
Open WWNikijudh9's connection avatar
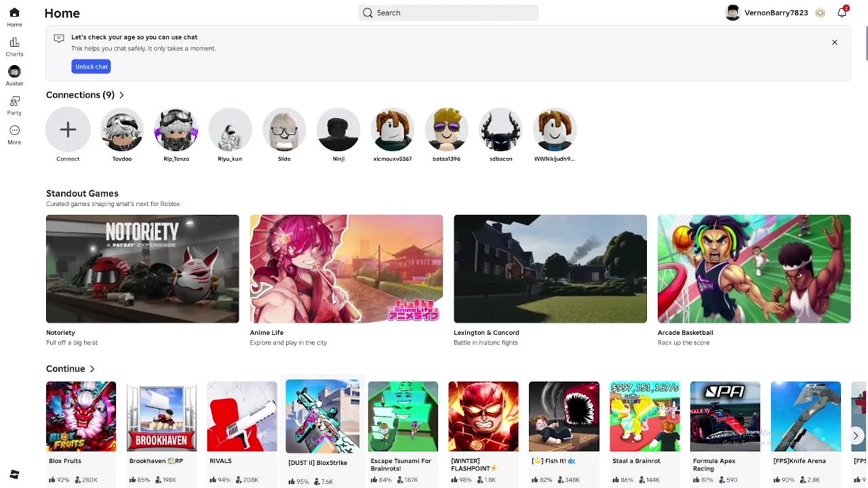coord(555,129)
